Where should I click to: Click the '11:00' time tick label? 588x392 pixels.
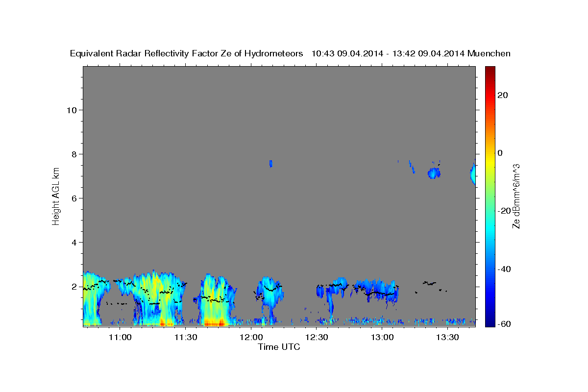tap(120, 337)
